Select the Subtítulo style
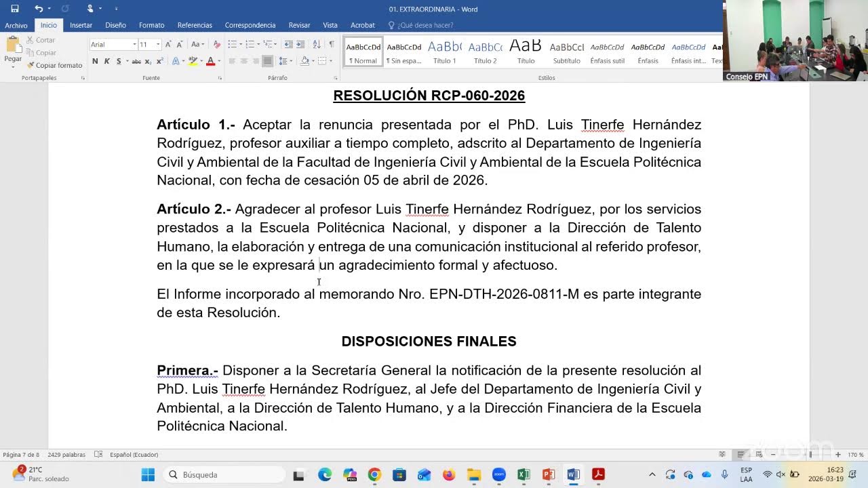The height and width of the screenshot is (488, 868). tap(567, 52)
